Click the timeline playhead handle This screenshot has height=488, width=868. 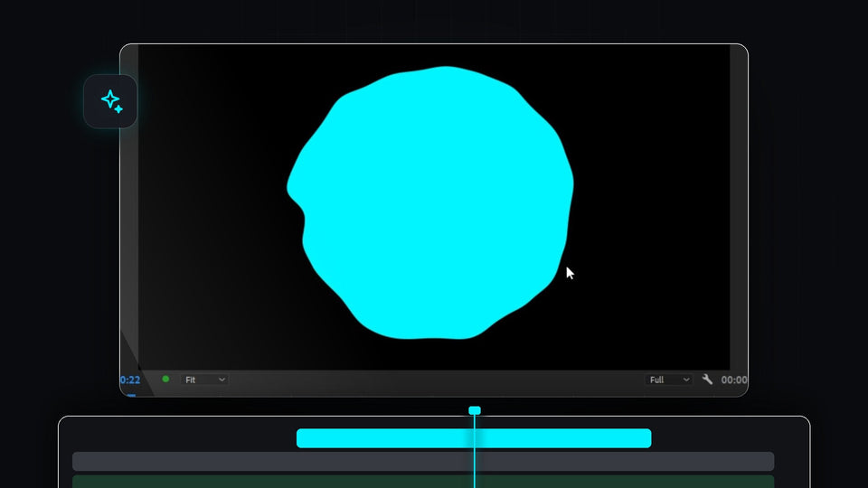(x=475, y=410)
